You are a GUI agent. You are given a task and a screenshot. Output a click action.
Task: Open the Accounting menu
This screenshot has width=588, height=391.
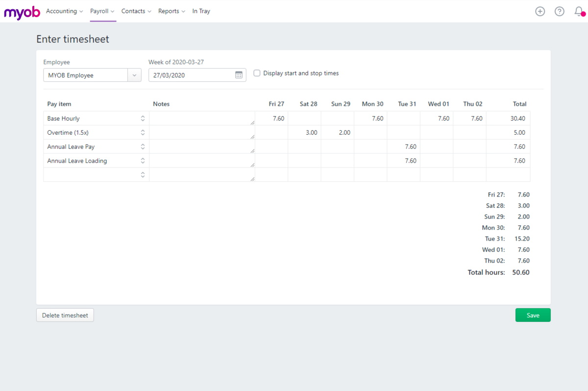(x=65, y=11)
